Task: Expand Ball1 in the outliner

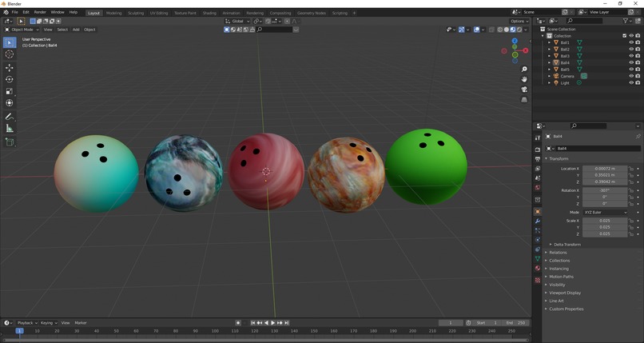Action: coord(549,42)
